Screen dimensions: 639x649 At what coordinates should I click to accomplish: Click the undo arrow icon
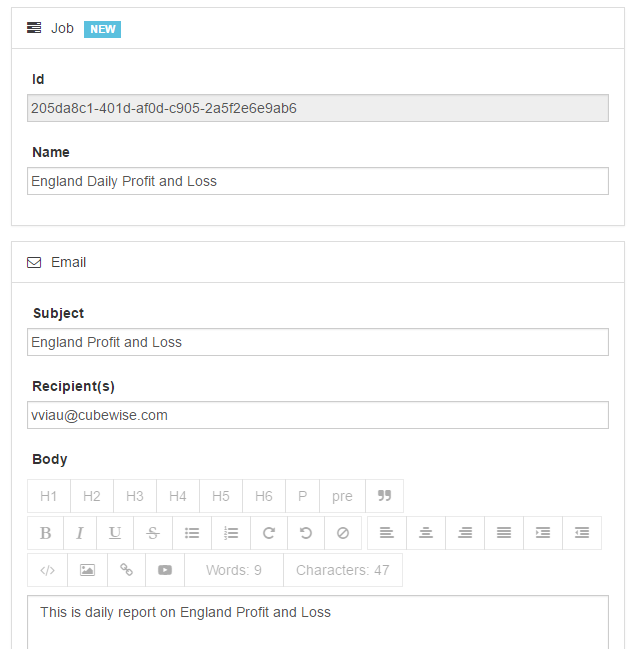pyautogui.click(x=306, y=533)
